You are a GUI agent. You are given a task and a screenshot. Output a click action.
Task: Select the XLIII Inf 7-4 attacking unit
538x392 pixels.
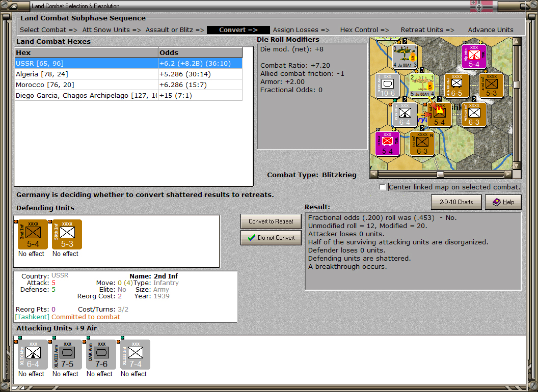[x=135, y=354]
